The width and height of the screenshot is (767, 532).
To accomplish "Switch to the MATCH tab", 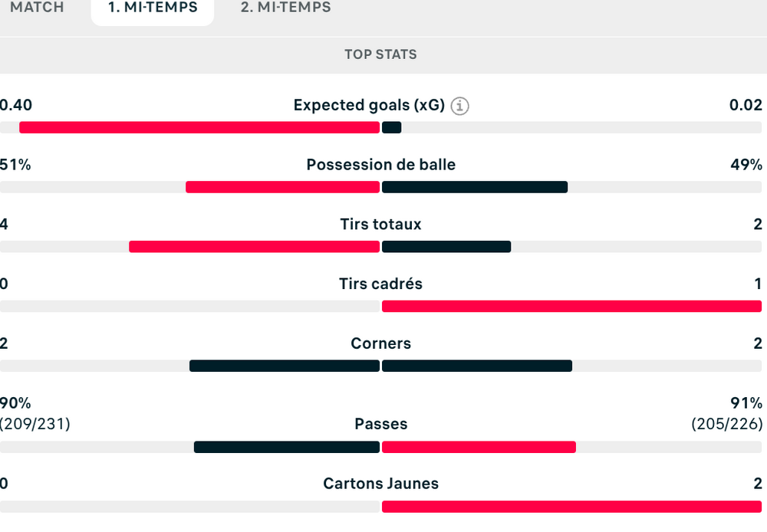I will pyautogui.click(x=37, y=8).
